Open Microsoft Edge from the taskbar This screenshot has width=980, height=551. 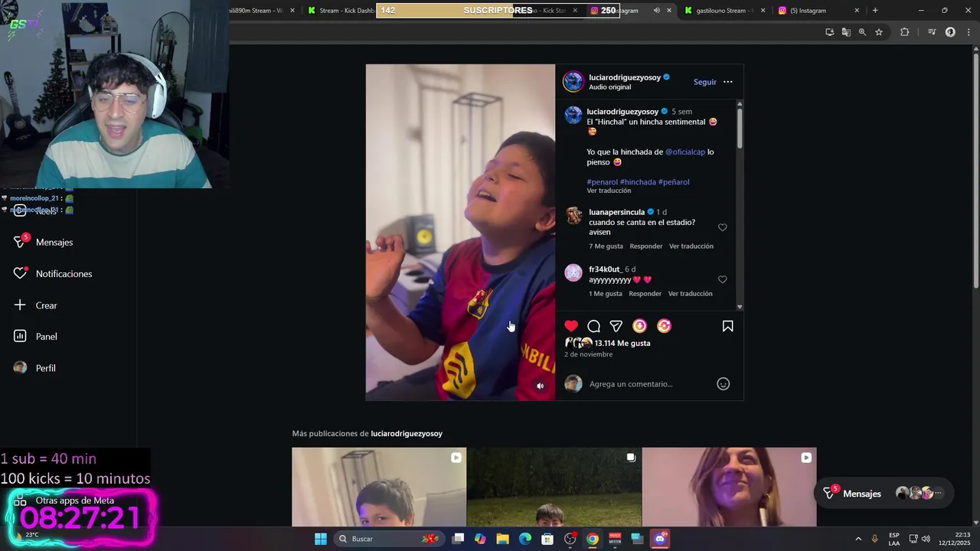coord(525,539)
